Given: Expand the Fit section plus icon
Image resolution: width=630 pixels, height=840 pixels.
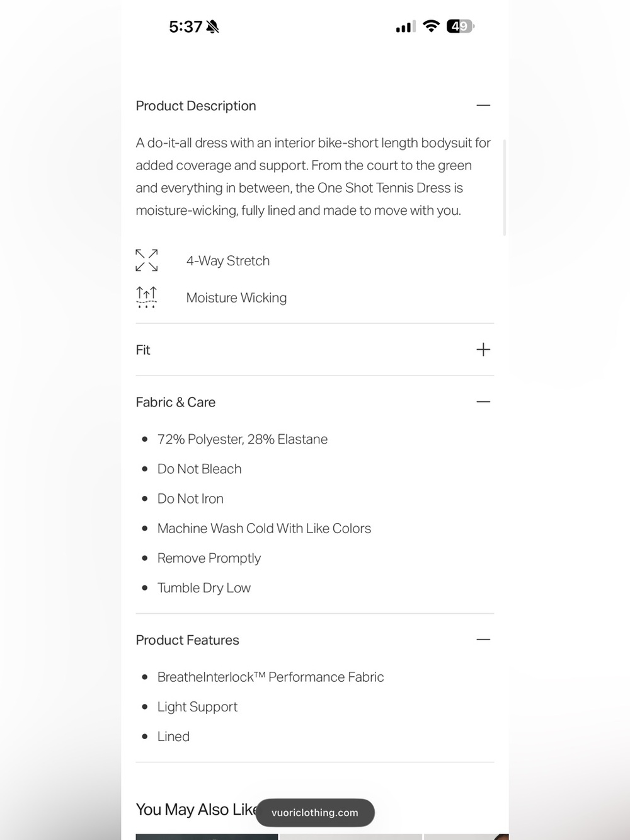Looking at the screenshot, I should 483,350.
